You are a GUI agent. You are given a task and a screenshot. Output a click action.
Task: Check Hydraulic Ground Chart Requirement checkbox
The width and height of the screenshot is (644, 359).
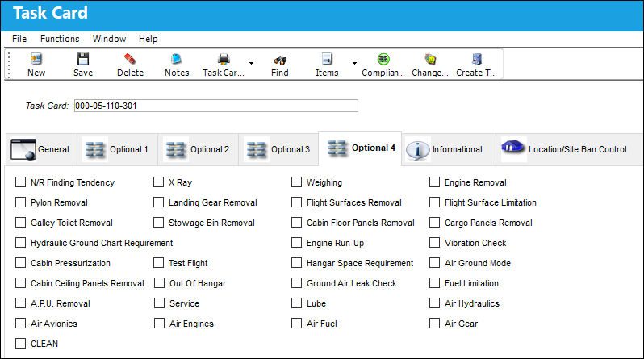(x=20, y=242)
